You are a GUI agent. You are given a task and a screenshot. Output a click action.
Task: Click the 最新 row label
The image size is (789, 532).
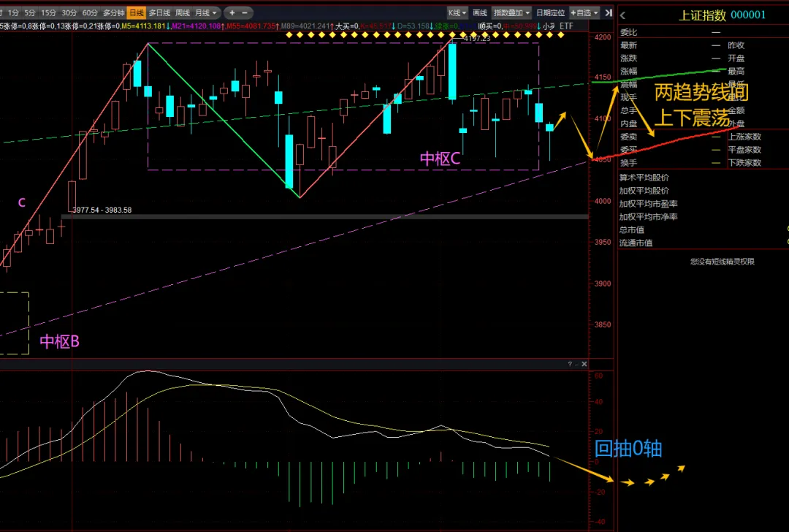click(628, 45)
